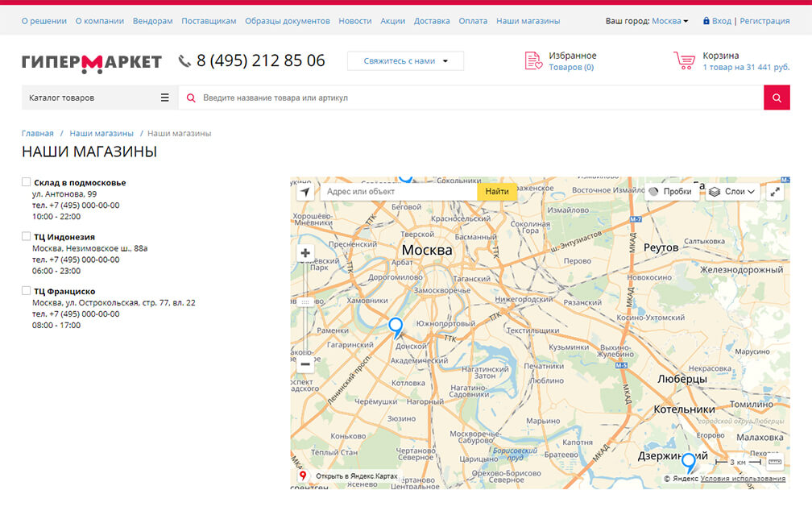This screenshot has height=511, width=812.
Task: Open the Слои map layers dropdown
Action: [731, 192]
